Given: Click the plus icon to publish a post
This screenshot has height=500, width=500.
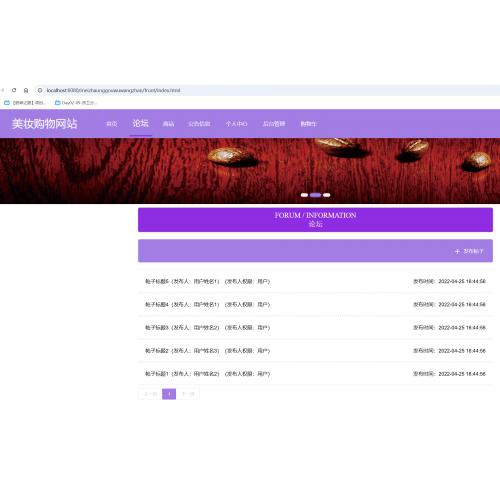Looking at the screenshot, I should [457, 251].
